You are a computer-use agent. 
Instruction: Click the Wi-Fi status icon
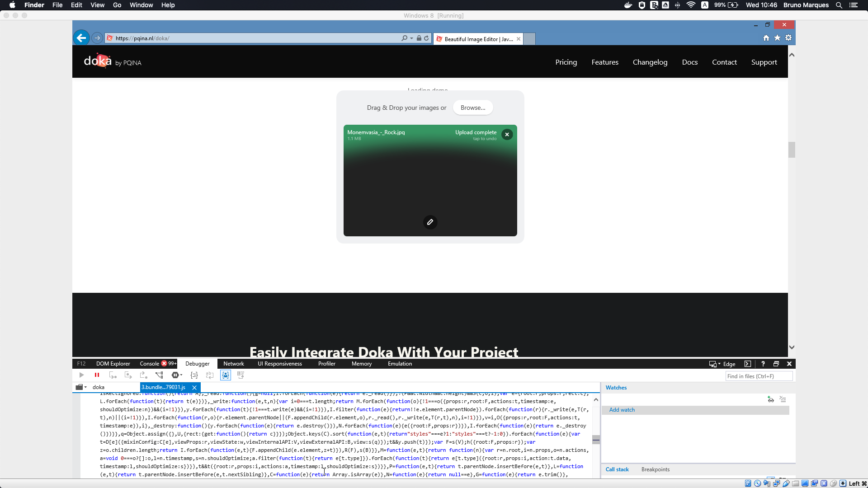(x=691, y=5)
